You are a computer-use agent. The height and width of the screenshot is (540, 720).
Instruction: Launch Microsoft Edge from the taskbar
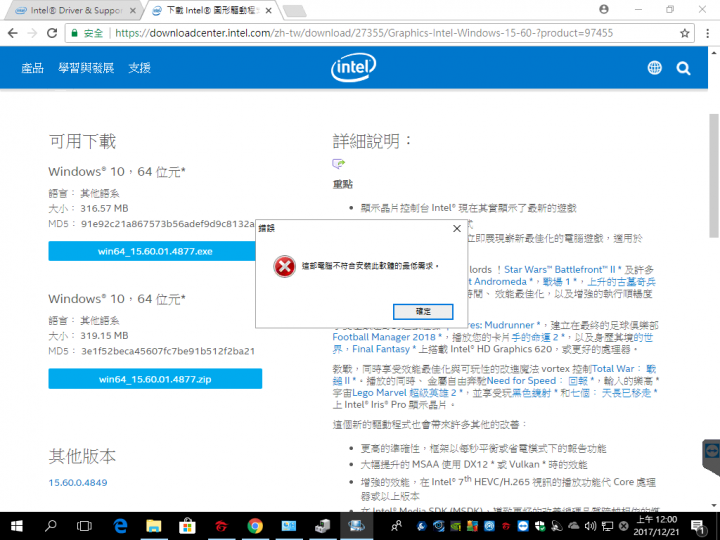point(120,526)
